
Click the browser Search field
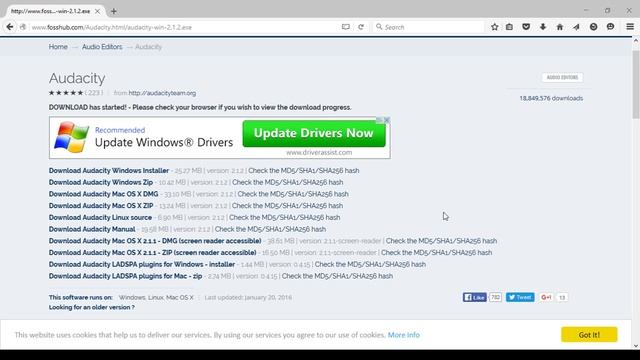429,27
